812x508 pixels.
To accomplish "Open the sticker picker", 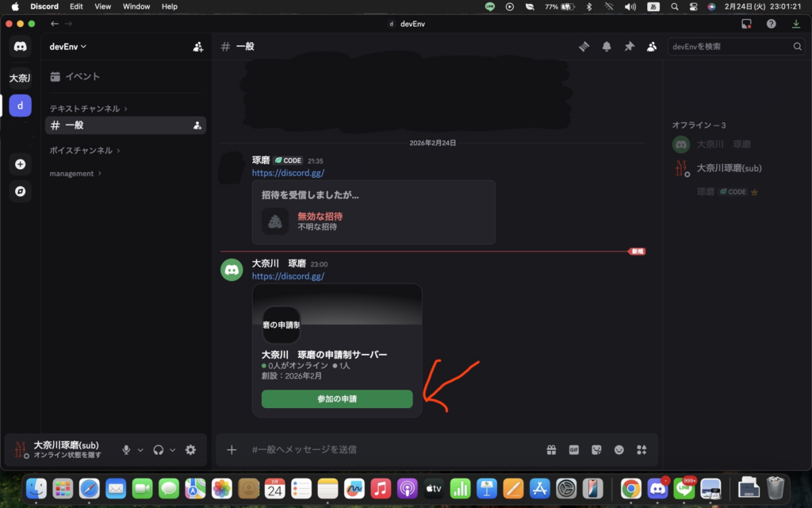I will [x=596, y=450].
